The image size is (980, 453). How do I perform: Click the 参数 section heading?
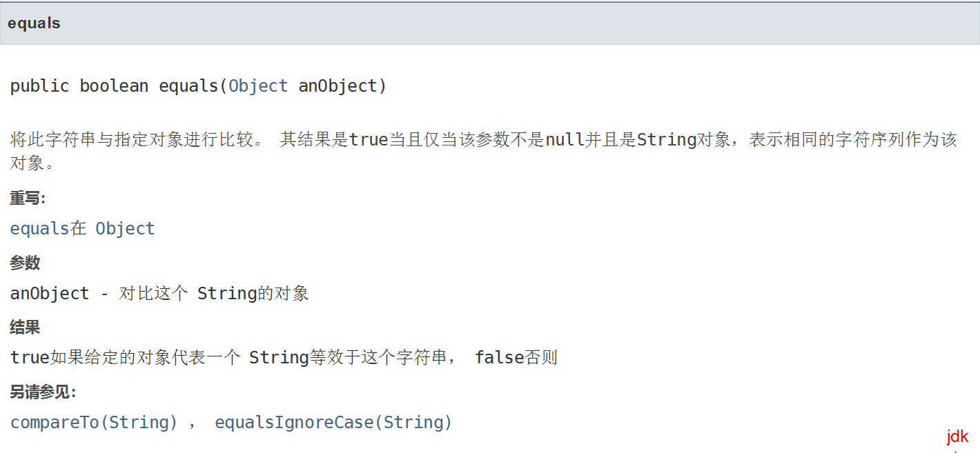point(25,263)
